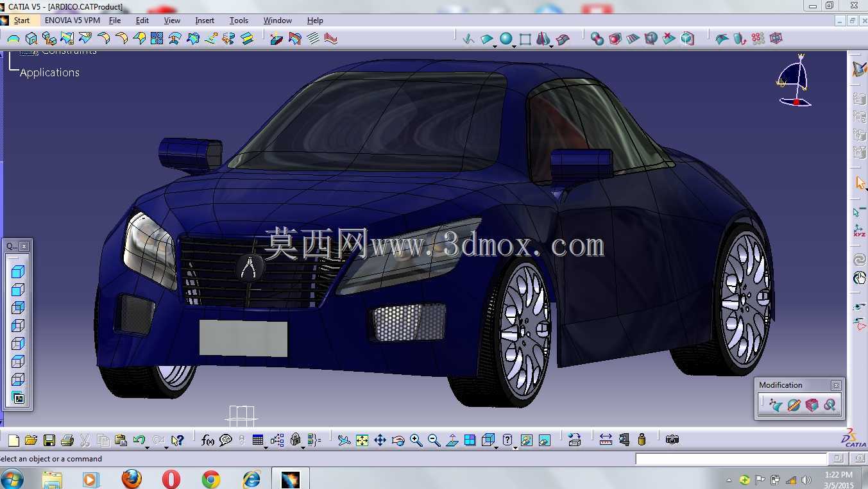Open the Tools menu
Viewport: 868px width, 489px height.
(239, 21)
